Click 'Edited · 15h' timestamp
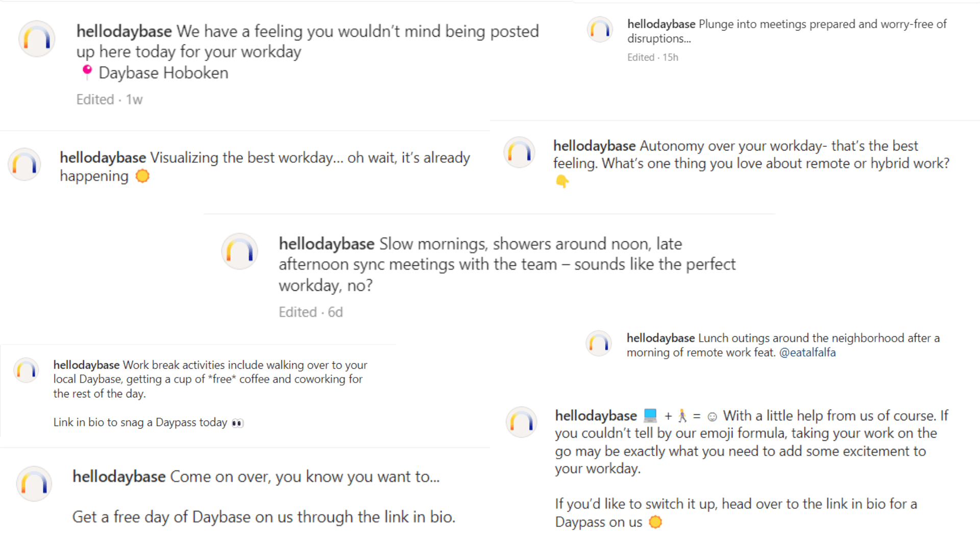The image size is (980, 551). [653, 57]
